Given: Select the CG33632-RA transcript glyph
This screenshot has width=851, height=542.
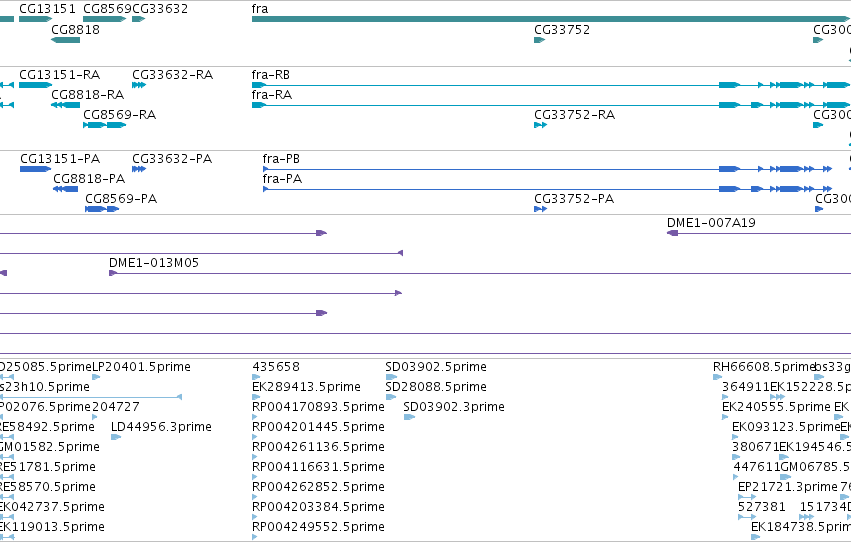Looking at the screenshot, I should pyautogui.click(x=139, y=85).
